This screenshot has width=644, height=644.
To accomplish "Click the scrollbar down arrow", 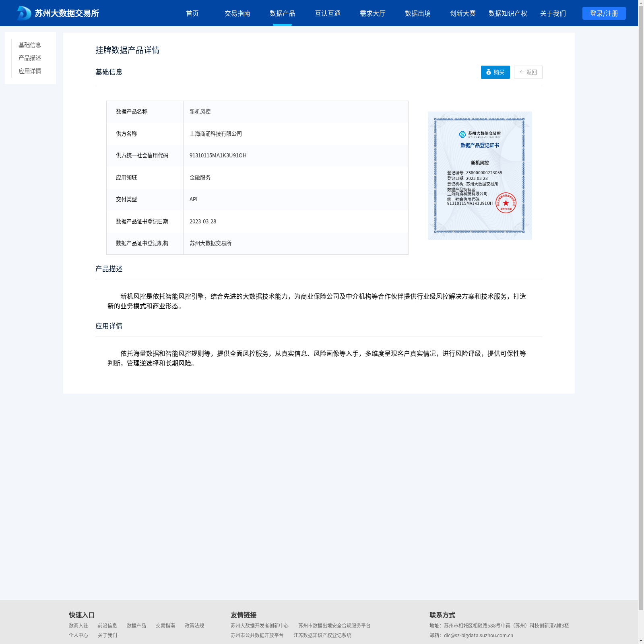I will (x=641, y=641).
